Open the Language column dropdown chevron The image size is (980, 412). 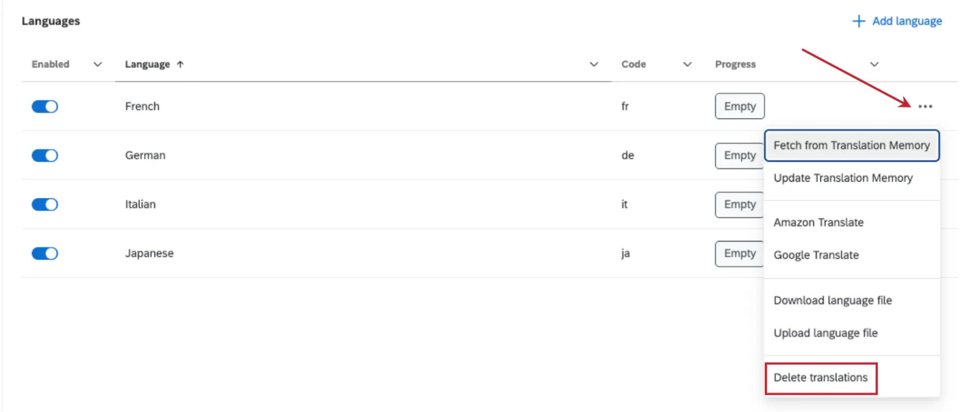[x=594, y=64]
